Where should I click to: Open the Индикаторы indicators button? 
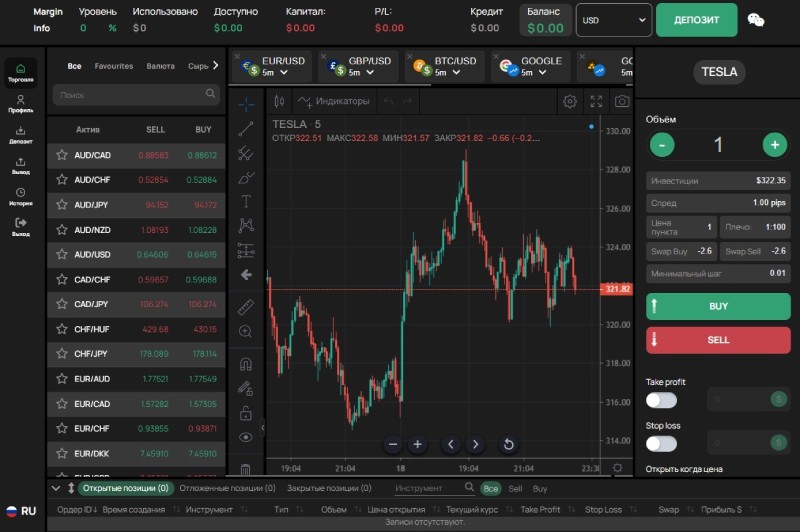click(x=334, y=102)
